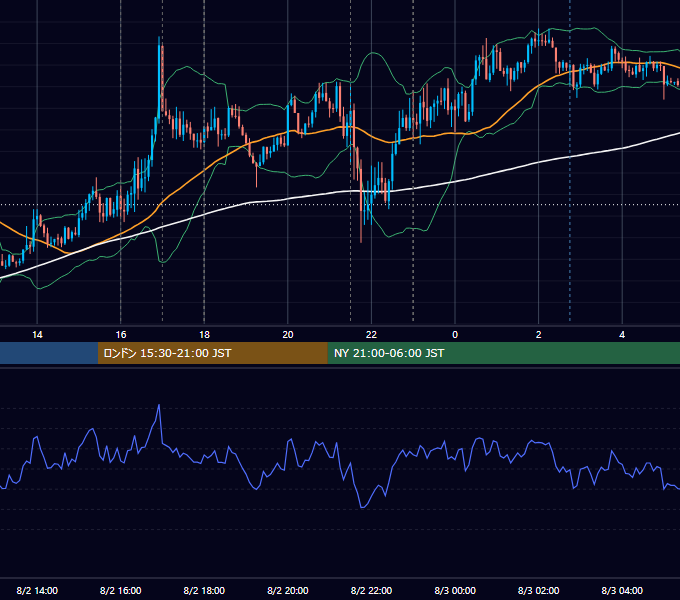The height and width of the screenshot is (600, 680).
Task: Click the 8/2 16:00 date label
Action: (x=121, y=590)
